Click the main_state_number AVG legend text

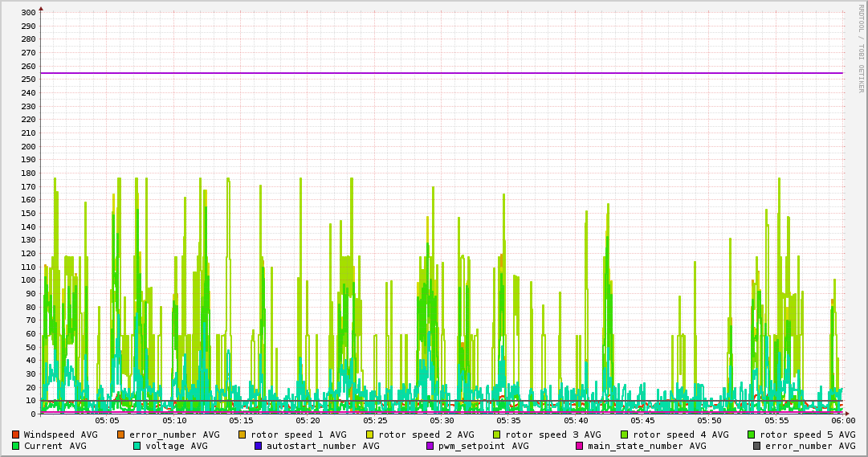[x=647, y=446]
